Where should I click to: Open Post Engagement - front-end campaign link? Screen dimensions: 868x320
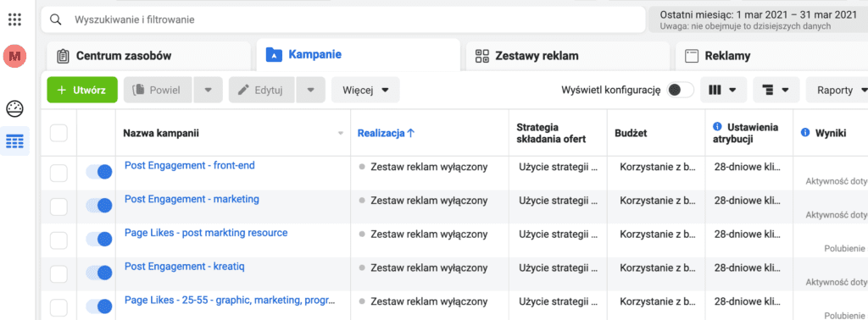pos(189,165)
